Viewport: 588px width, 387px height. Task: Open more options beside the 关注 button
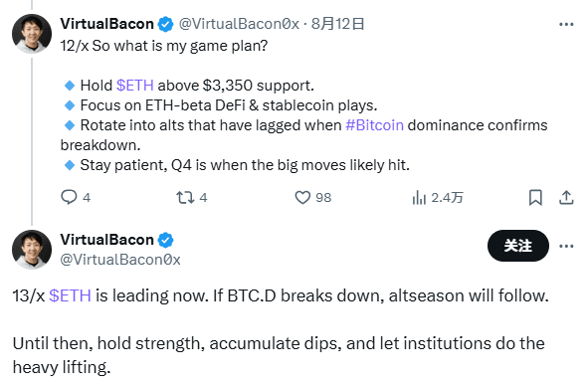(x=566, y=246)
